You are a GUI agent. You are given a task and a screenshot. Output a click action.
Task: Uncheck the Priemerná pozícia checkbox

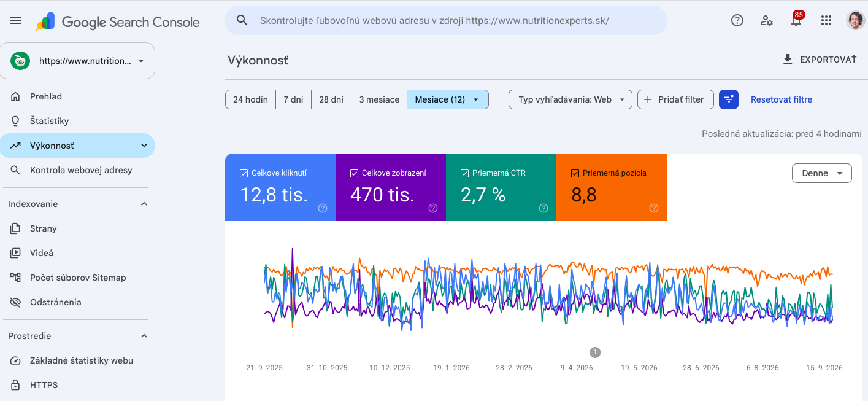coord(575,173)
